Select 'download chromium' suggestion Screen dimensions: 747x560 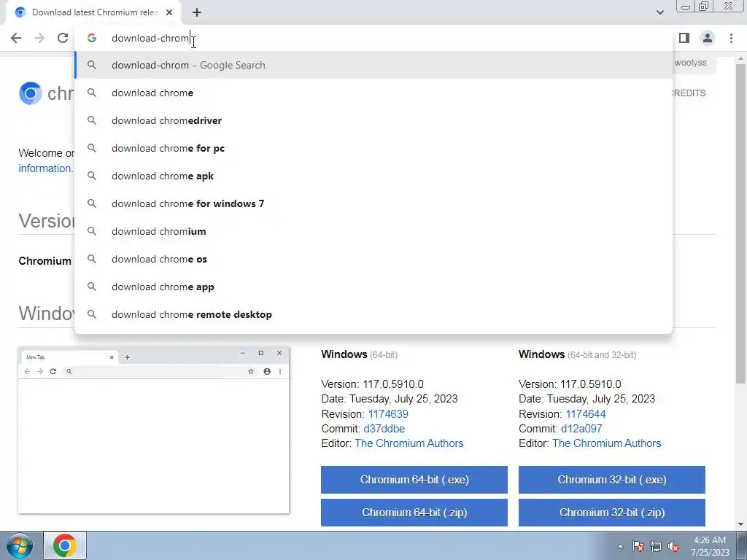pyautogui.click(x=373, y=231)
